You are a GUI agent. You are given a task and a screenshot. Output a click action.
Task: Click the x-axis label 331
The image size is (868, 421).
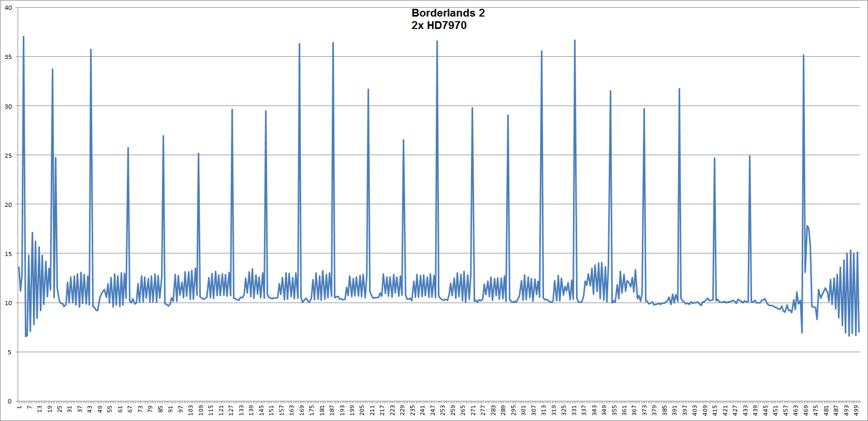pyautogui.click(x=574, y=410)
